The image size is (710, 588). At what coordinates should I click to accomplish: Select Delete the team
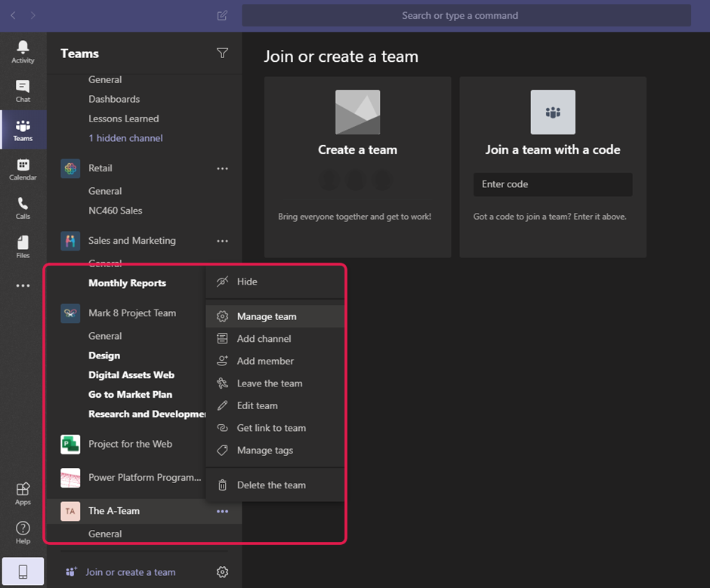pos(272,484)
